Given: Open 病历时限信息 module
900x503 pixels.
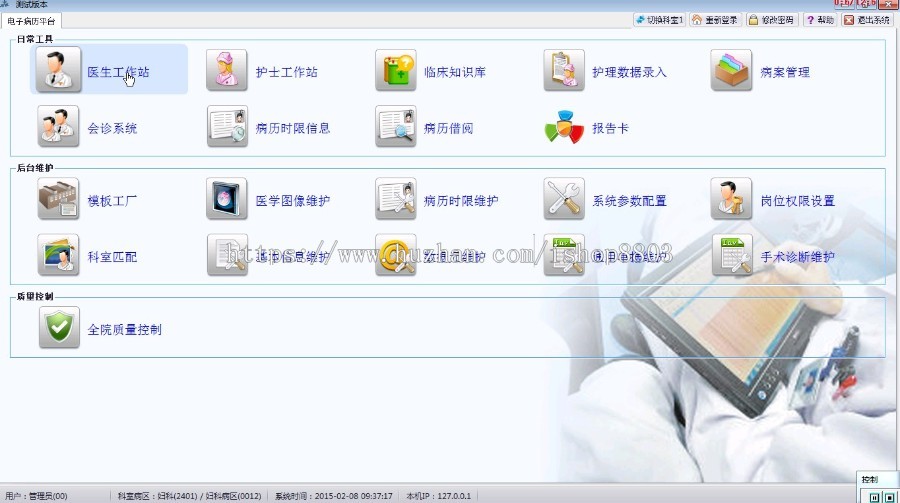Looking at the screenshot, I should (x=268, y=126).
